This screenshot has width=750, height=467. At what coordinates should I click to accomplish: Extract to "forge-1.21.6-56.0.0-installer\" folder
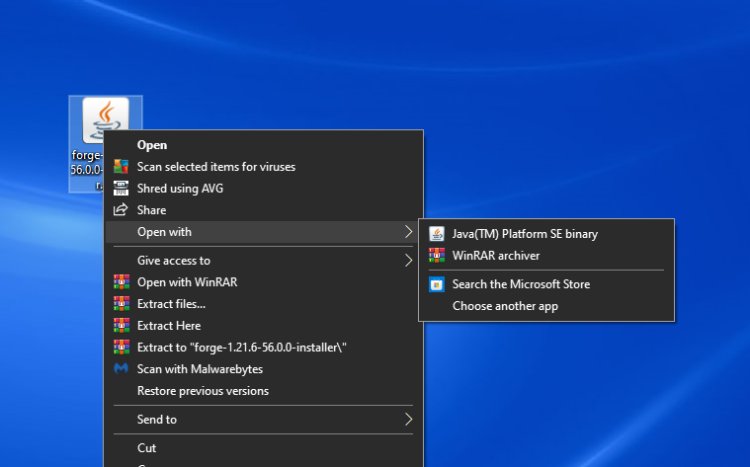click(263, 347)
